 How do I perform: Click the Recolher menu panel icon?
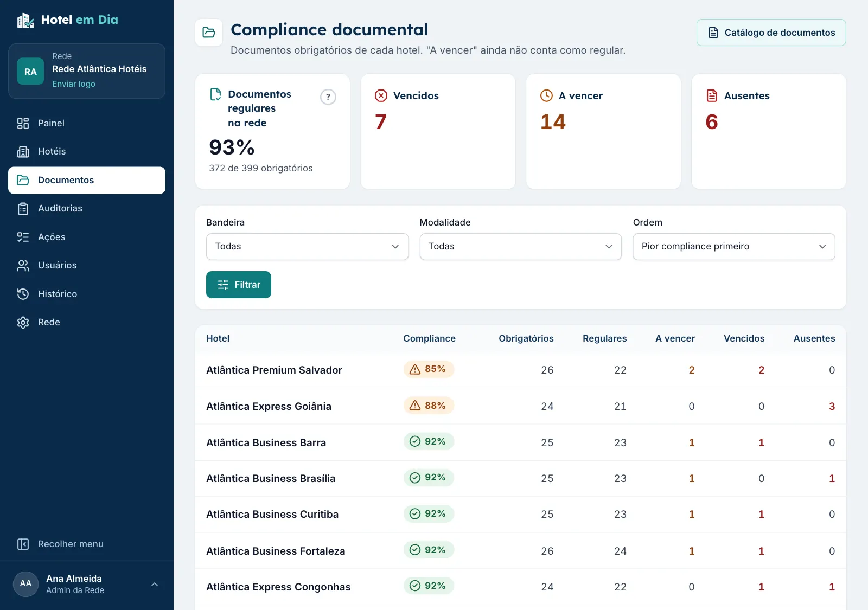tap(23, 544)
